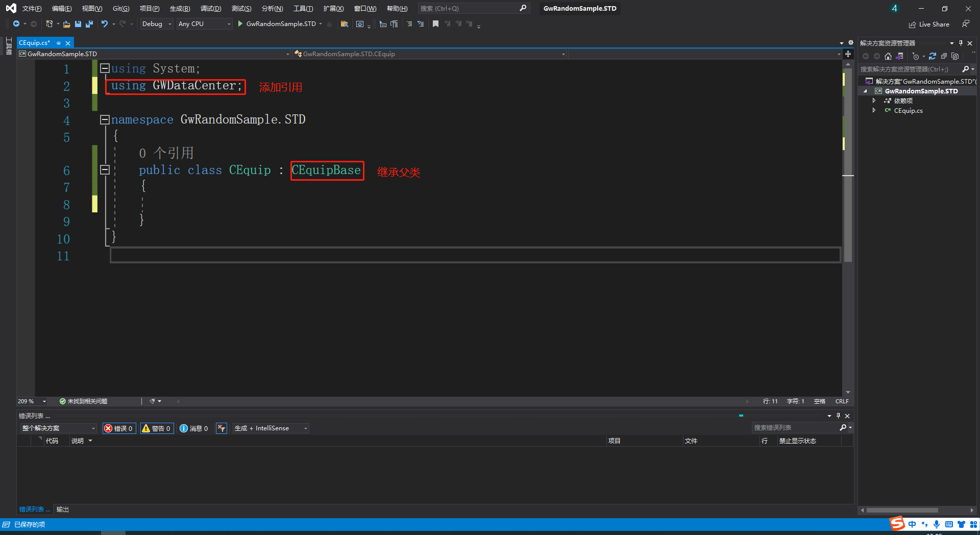The image size is (980, 535).
Task: Click Solution Explorer home icon
Action: tap(888, 56)
